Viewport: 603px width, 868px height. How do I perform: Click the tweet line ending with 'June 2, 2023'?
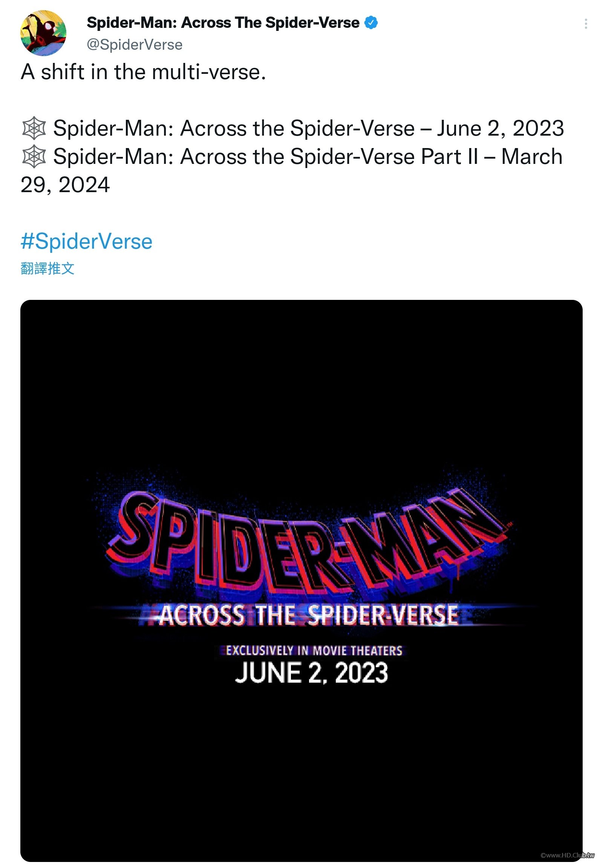coord(309,128)
